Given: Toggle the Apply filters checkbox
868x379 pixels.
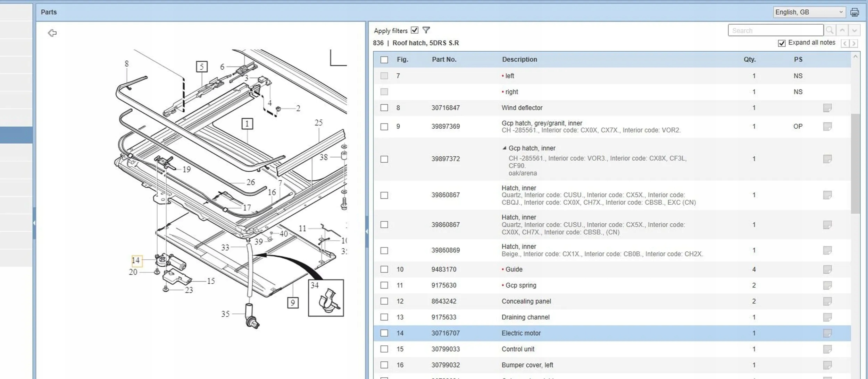Looking at the screenshot, I should pos(414,30).
